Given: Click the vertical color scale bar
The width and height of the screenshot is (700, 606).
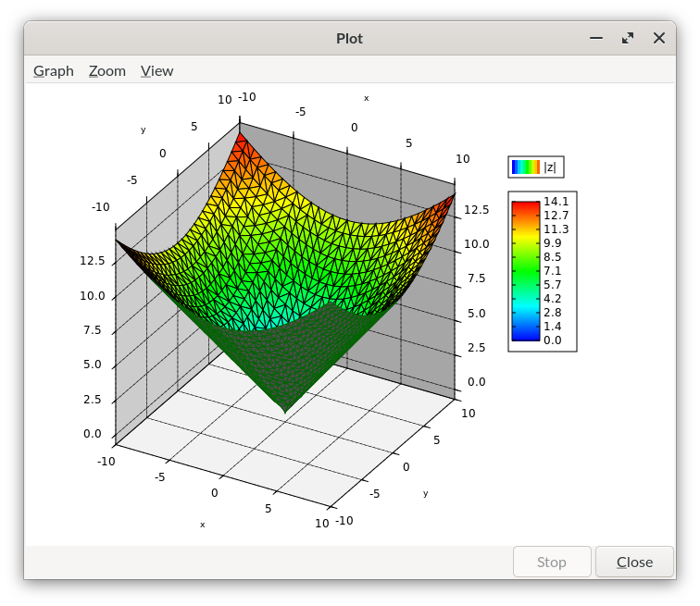Looking at the screenshot, I should click(525, 271).
